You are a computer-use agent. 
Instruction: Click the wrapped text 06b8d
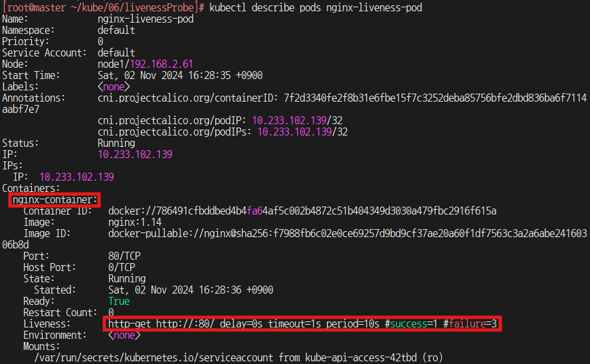15,244
